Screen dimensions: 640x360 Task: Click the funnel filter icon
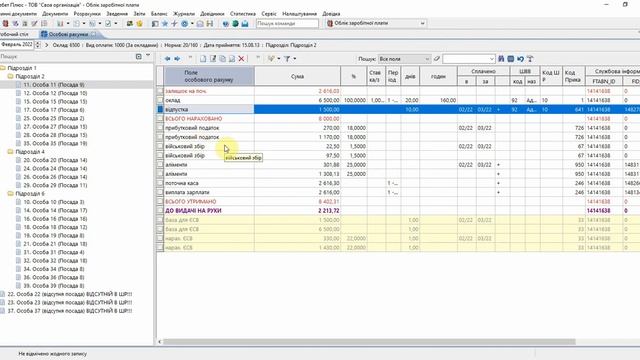pyautogui.click(x=287, y=59)
